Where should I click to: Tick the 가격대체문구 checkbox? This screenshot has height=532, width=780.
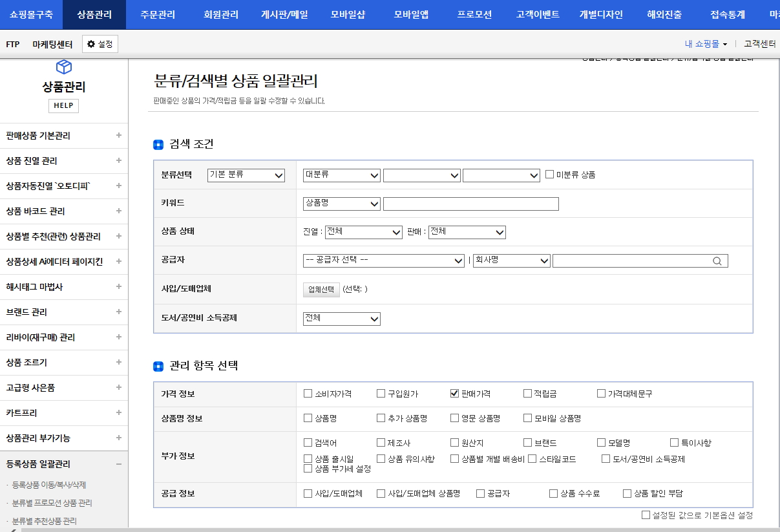pyautogui.click(x=602, y=393)
